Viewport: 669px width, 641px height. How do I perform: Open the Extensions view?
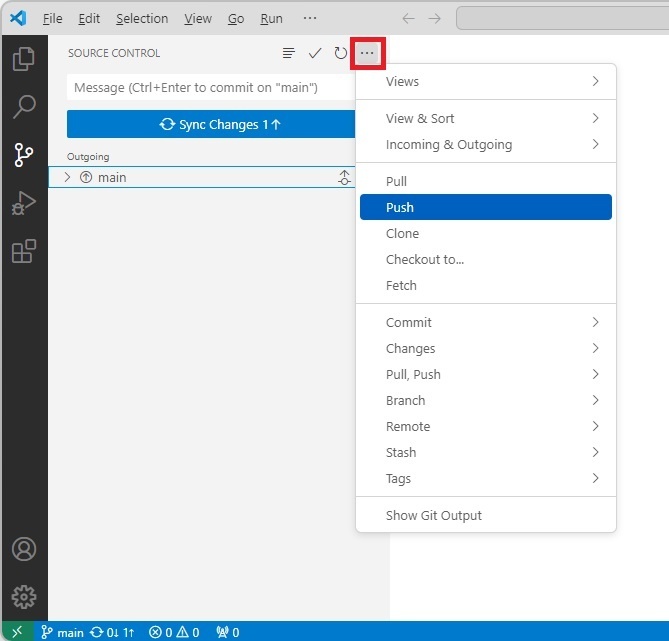pyautogui.click(x=24, y=251)
